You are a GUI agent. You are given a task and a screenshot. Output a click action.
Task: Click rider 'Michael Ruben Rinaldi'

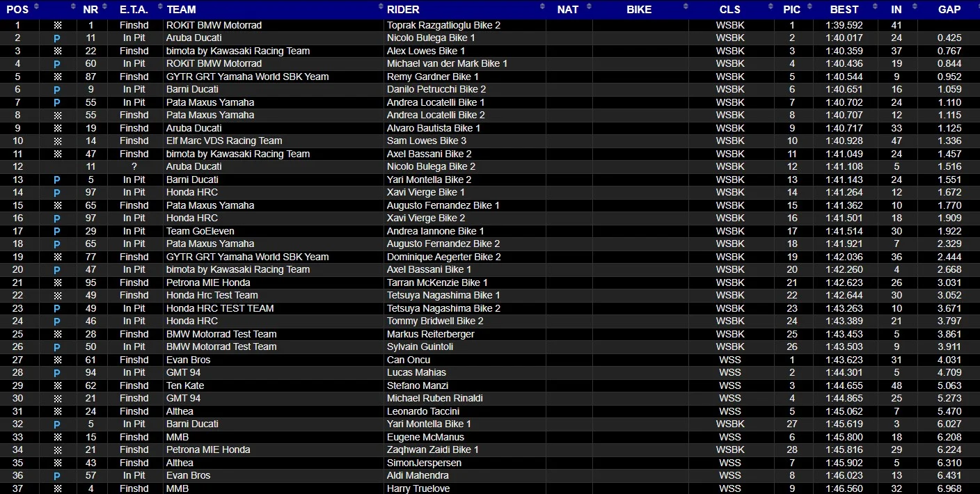point(435,399)
